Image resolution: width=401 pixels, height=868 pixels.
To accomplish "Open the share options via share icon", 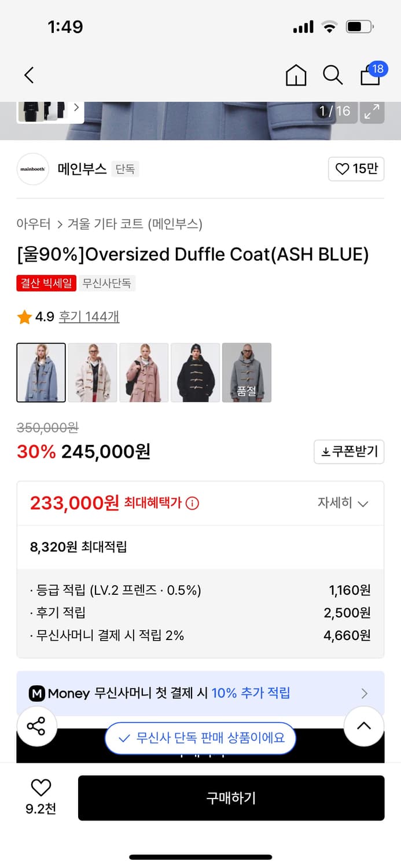I will click(x=36, y=726).
